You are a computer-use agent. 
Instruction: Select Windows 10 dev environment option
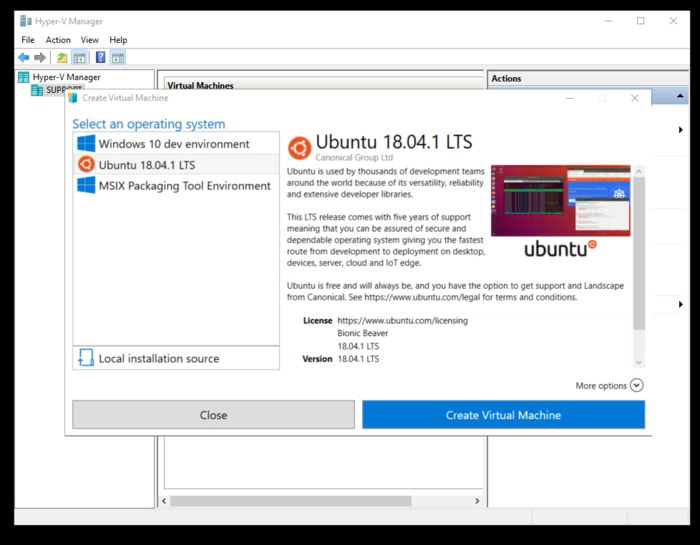(176, 144)
